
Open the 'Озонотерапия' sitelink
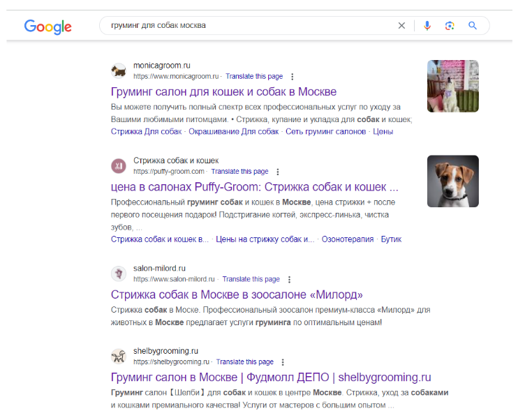tap(348, 239)
